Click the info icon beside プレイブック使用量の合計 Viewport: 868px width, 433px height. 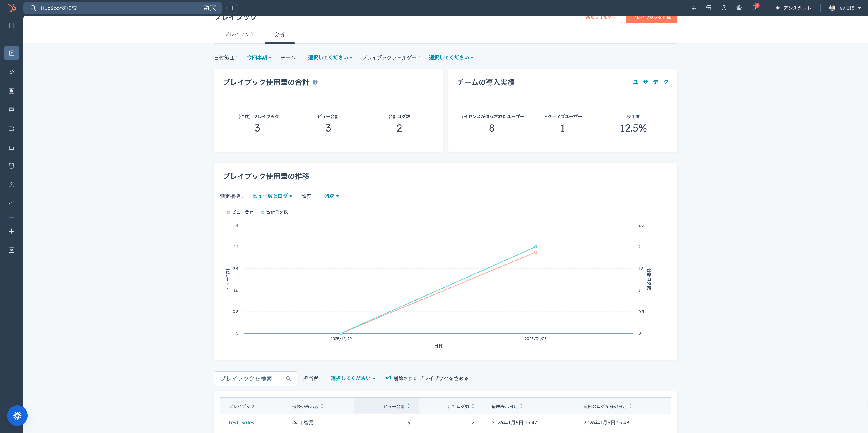(315, 82)
